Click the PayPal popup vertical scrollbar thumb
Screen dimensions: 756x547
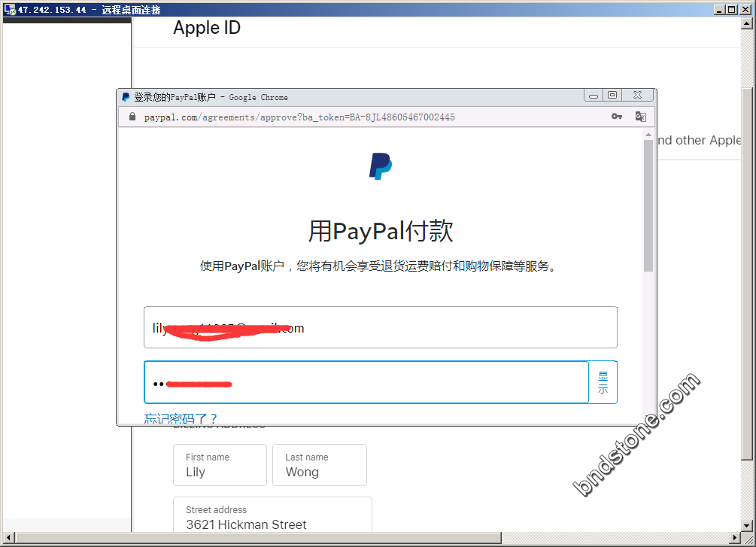(648, 205)
